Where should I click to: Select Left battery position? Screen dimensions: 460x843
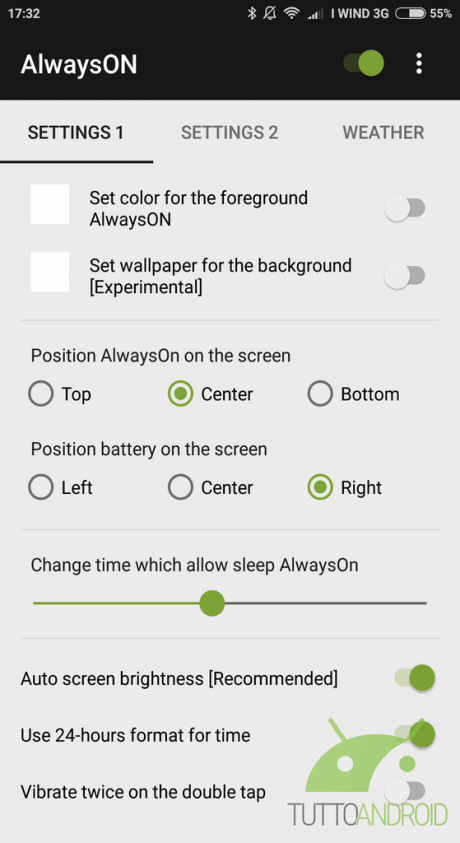[60, 487]
